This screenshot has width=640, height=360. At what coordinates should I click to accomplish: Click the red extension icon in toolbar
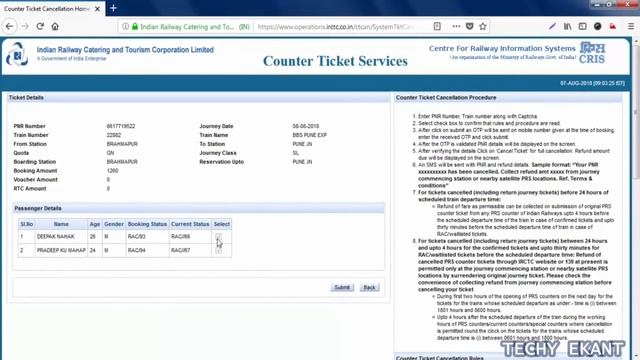coord(613,27)
